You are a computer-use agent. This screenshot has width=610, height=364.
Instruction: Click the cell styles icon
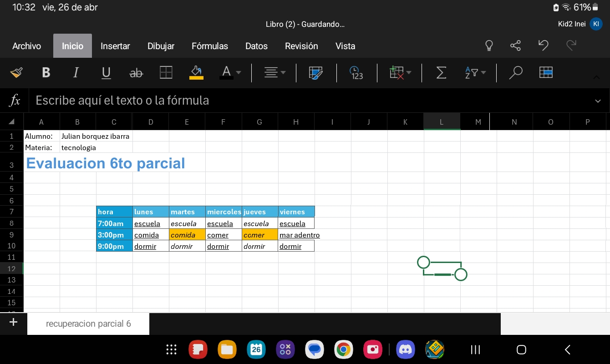316,73
